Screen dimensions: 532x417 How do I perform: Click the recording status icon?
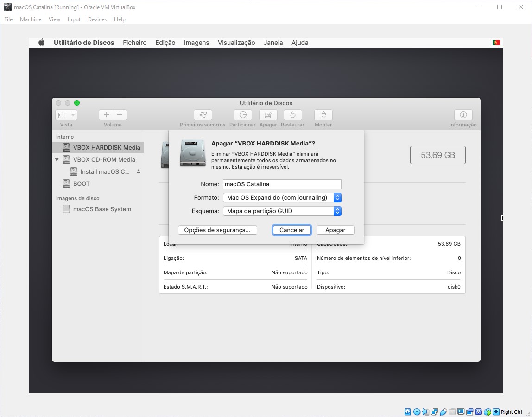pyautogui.click(x=470, y=412)
